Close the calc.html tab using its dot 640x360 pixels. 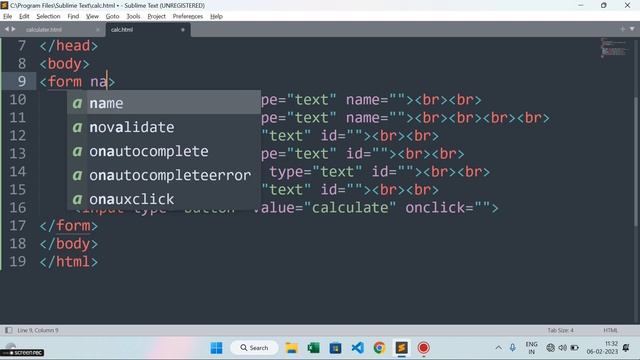[183, 30]
